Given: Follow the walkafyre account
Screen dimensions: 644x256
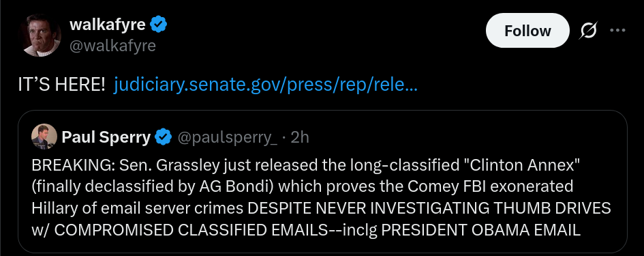Looking at the screenshot, I should click(x=527, y=31).
